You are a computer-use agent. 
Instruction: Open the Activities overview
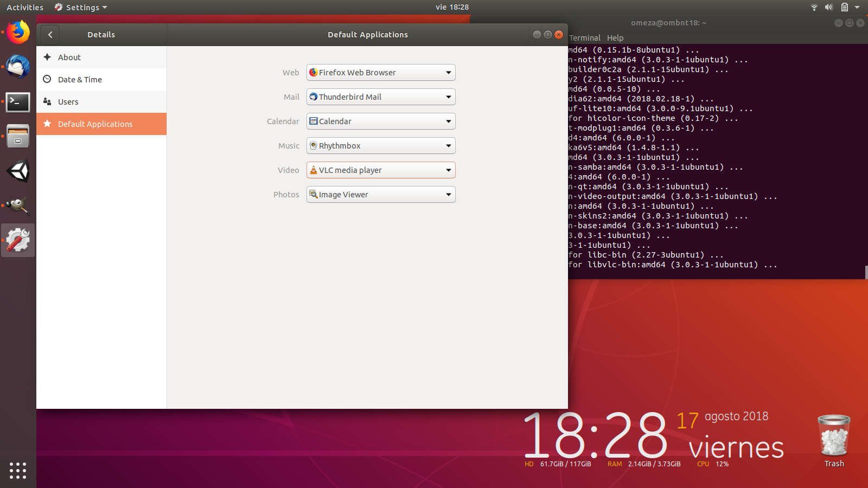click(x=25, y=7)
